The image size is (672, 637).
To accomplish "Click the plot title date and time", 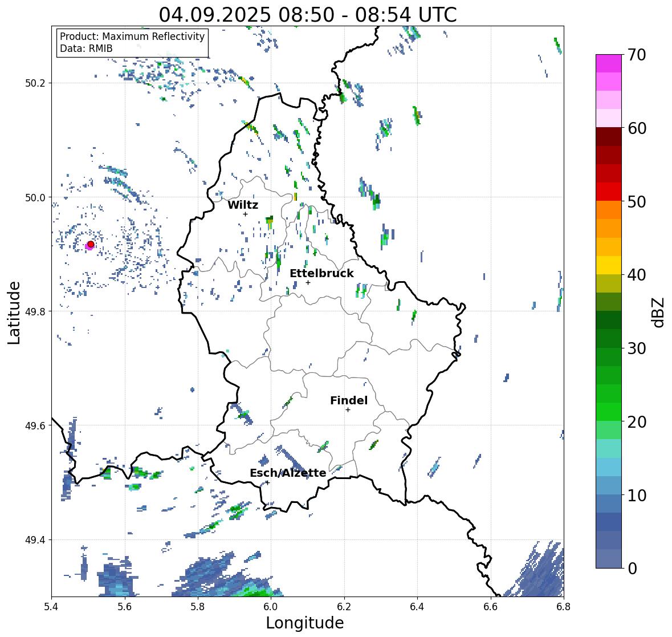I will (x=308, y=15).
